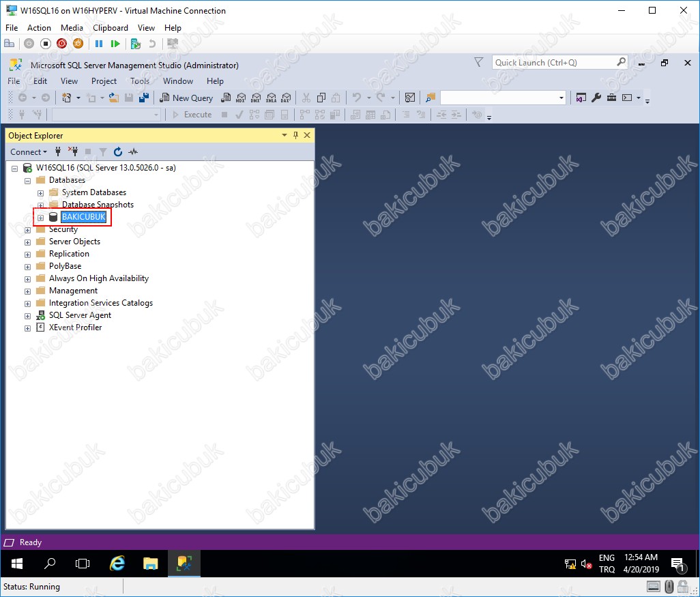The image size is (700, 597).
Task: Open Internet Explorer from the taskbar
Action: [x=117, y=564]
